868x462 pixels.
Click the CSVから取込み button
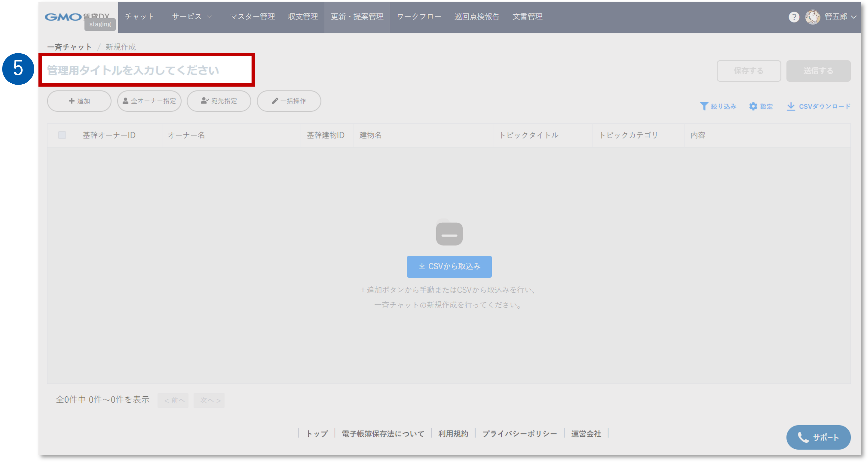coord(449,266)
